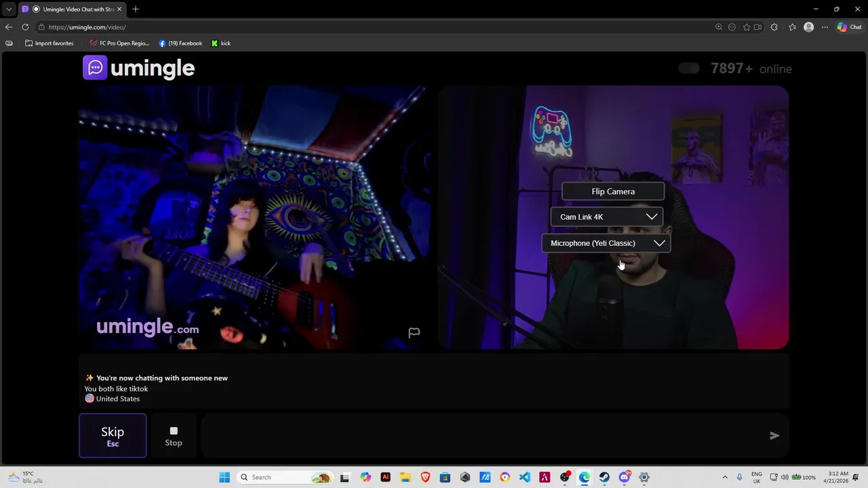
Task: Open the browser settings and more menu
Action: click(x=825, y=27)
